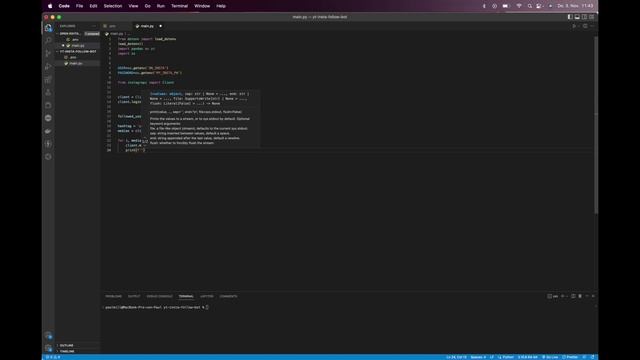The width and height of the screenshot is (640, 360).
Task: Switch to the Debug Console tab
Action: [x=159, y=296]
